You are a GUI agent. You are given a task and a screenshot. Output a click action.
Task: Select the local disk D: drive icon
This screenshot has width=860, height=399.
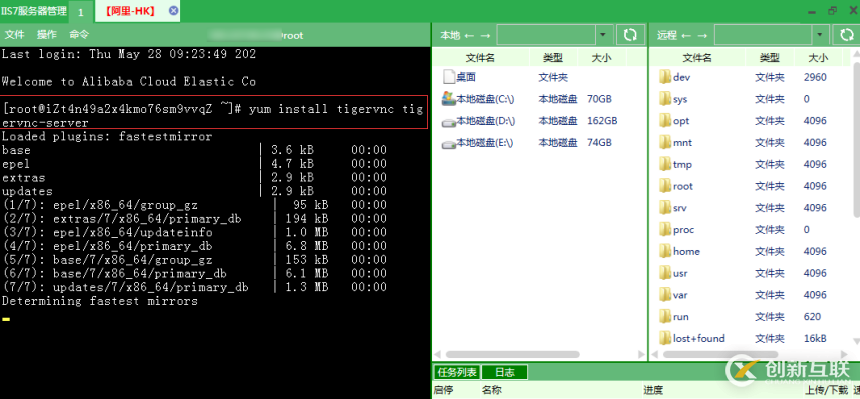(449, 121)
